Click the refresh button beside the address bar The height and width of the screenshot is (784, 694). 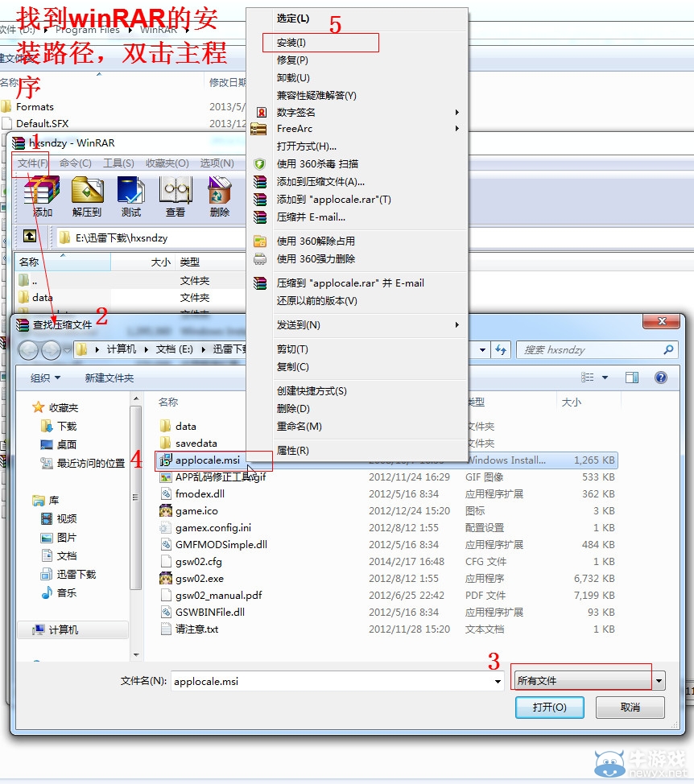(x=501, y=349)
